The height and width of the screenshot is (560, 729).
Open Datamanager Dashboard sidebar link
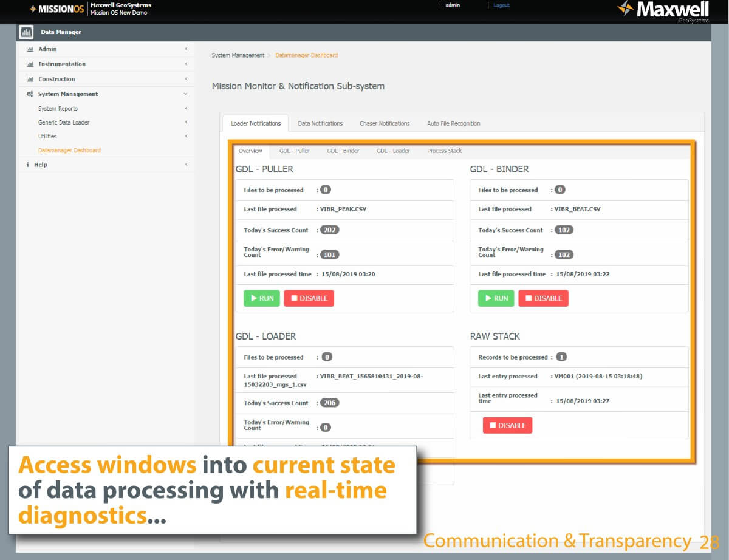tap(69, 150)
